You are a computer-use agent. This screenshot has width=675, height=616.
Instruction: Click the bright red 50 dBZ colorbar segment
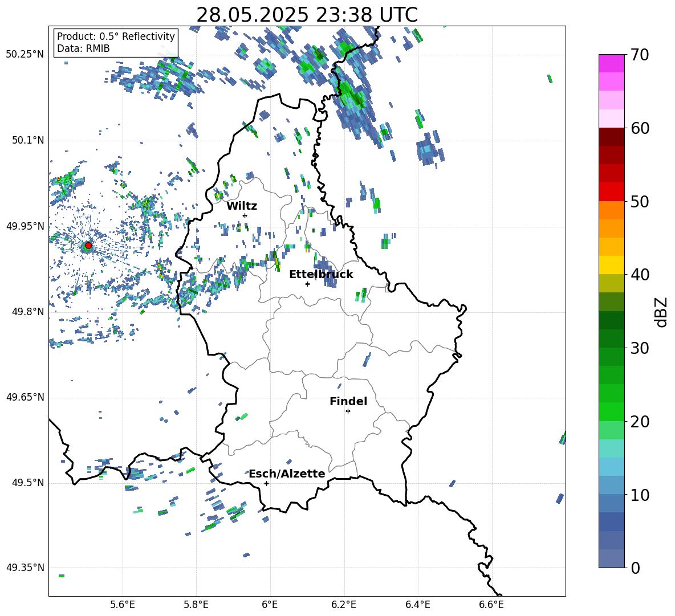(x=612, y=192)
